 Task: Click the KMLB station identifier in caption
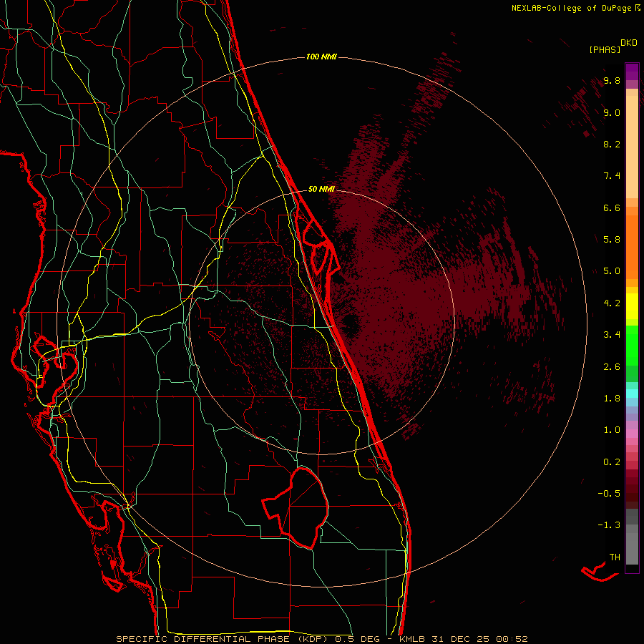[x=413, y=639]
